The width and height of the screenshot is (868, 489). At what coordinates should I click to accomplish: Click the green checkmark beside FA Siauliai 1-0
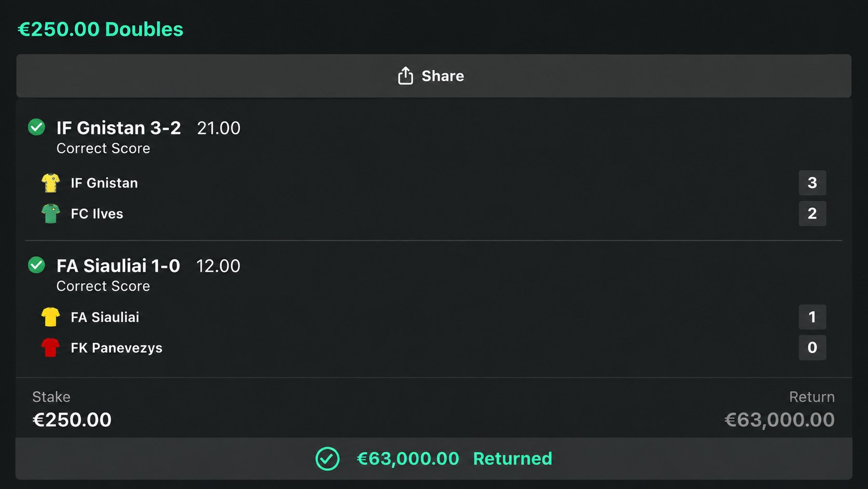point(36,265)
